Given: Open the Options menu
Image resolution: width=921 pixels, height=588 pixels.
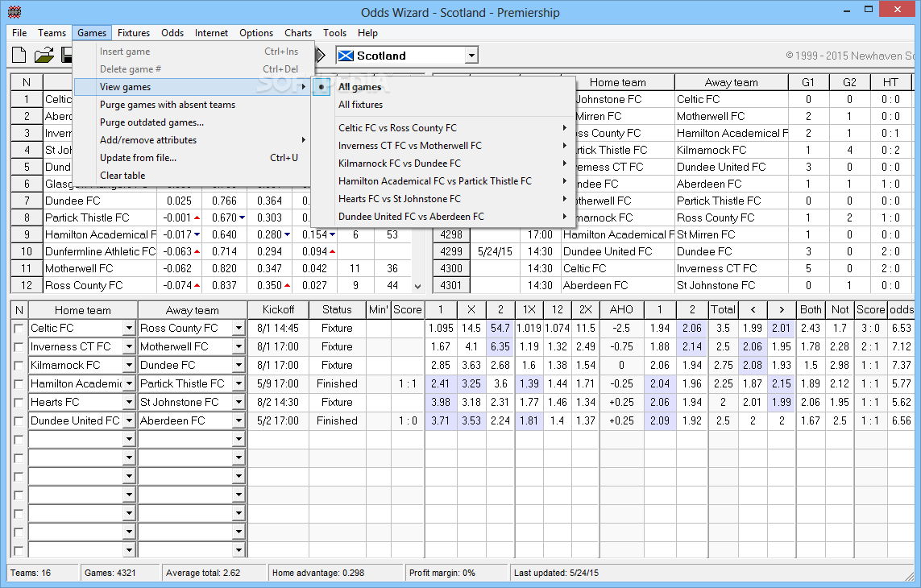Looking at the screenshot, I should [256, 33].
